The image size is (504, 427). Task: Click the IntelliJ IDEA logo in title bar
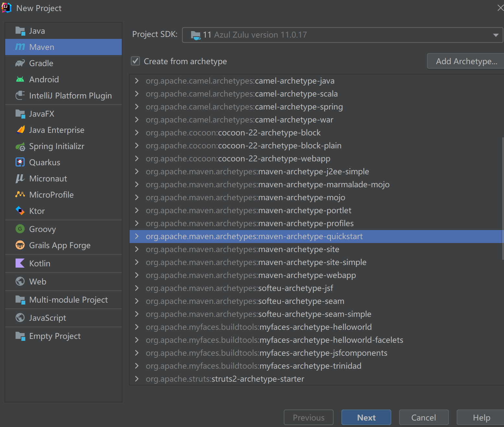(6, 8)
